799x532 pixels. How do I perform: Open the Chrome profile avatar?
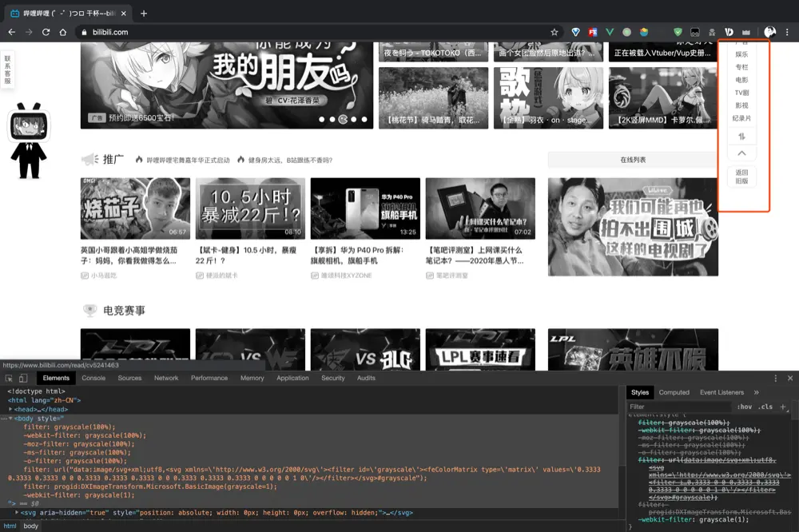pos(770,32)
